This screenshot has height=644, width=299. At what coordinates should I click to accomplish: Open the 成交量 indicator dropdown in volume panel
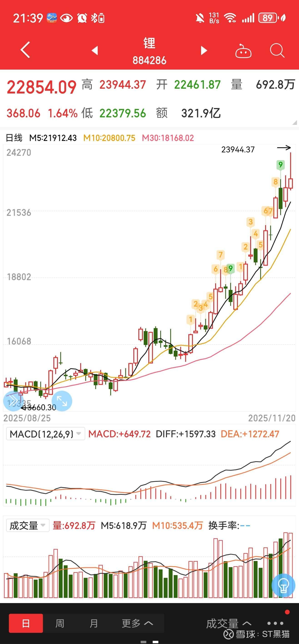(x=27, y=526)
